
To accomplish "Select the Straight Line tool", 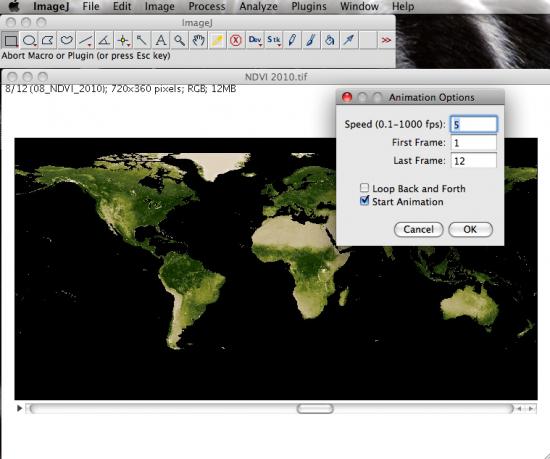I will 85,41.
